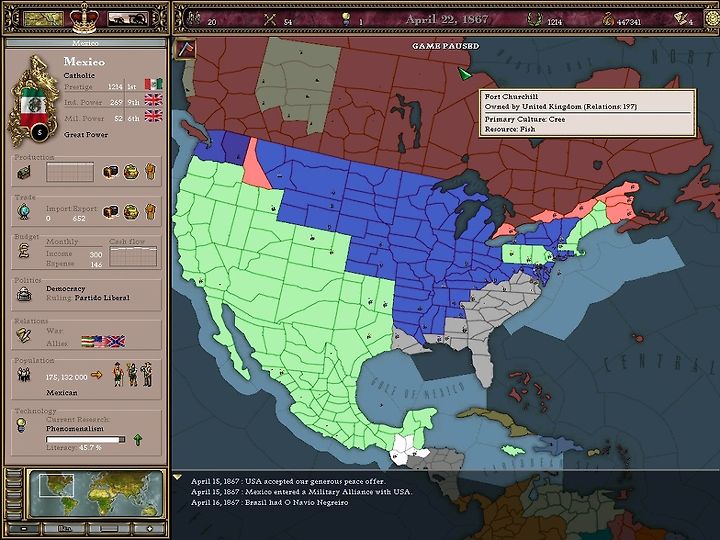Click the Menu button below minimap
Screen dimensions: 720x540
pyautogui.click(x=65, y=529)
